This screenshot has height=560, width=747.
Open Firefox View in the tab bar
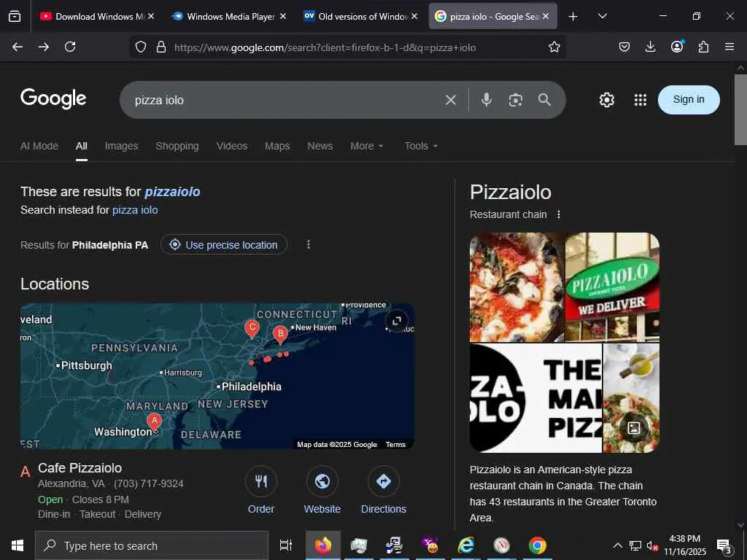coord(15,16)
